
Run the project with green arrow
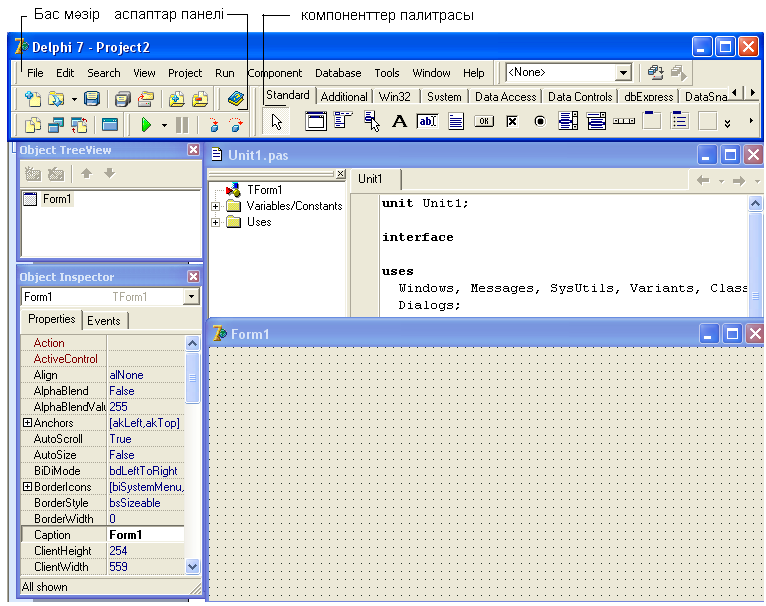(x=146, y=125)
